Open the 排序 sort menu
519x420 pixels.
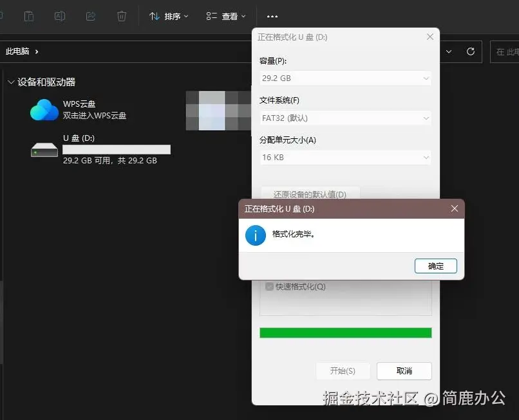coord(169,16)
